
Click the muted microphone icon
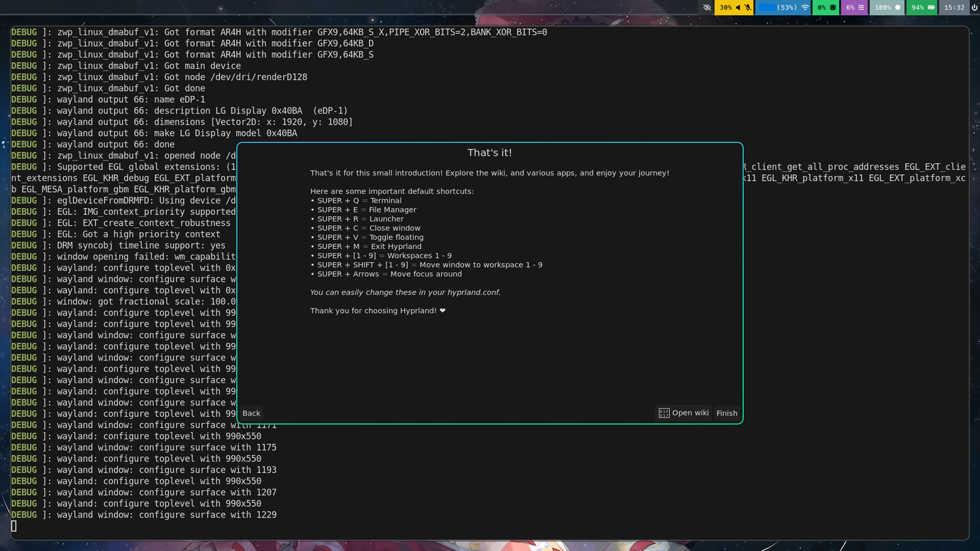point(748,7)
